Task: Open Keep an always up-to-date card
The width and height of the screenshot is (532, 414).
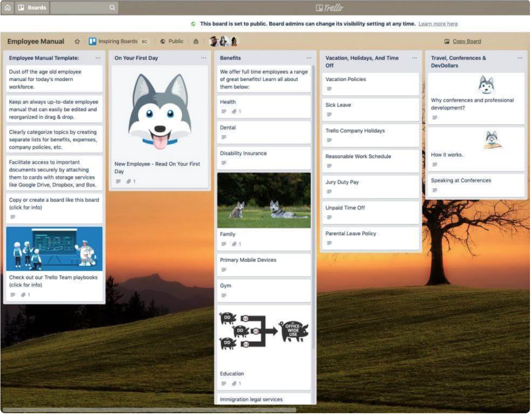Action: [54, 109]
